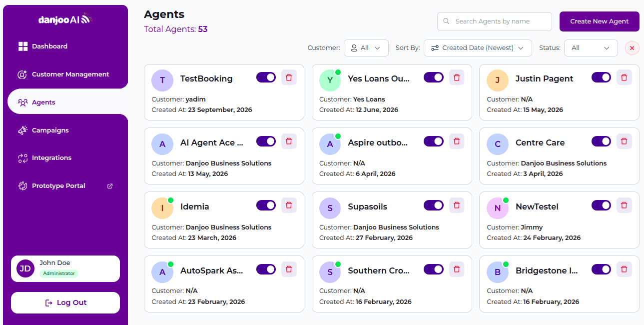Click the danjoo AI logo

point(65,19)
